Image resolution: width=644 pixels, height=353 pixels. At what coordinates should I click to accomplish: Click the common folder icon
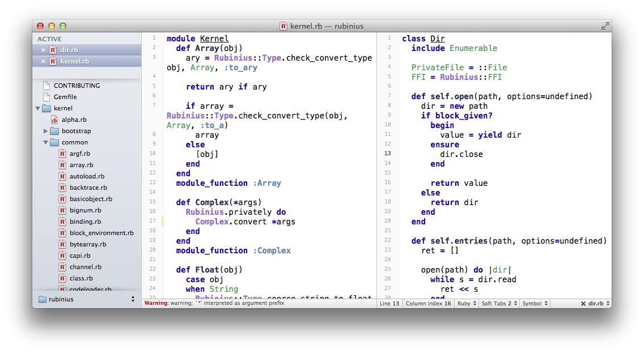(x=54, y=142)
